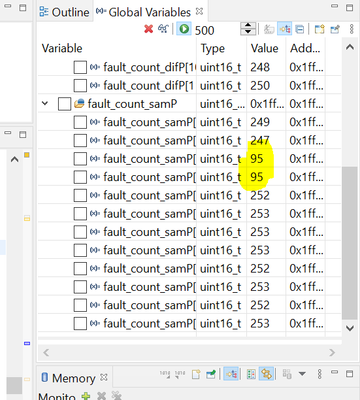This screenshot has width=360, height=400.
Task: Open Global Variables view menu (three dots)
Action: tap(352, 29)
